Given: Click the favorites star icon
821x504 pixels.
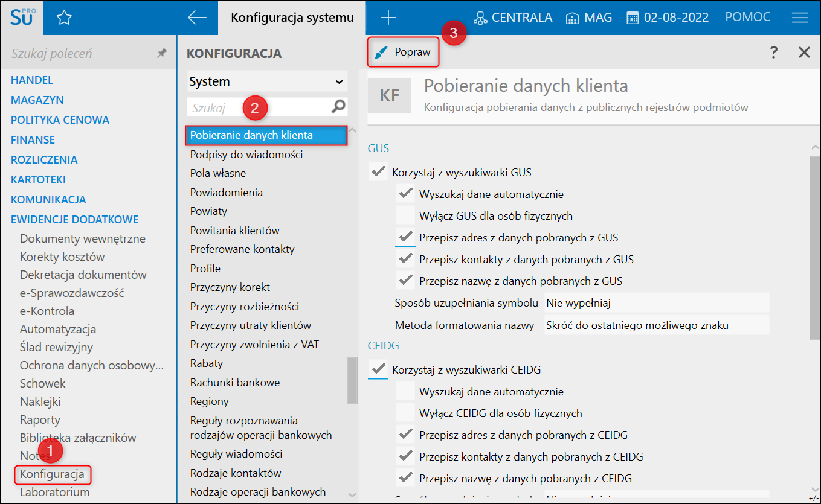Looking at the screenshot, I should 64,18.
